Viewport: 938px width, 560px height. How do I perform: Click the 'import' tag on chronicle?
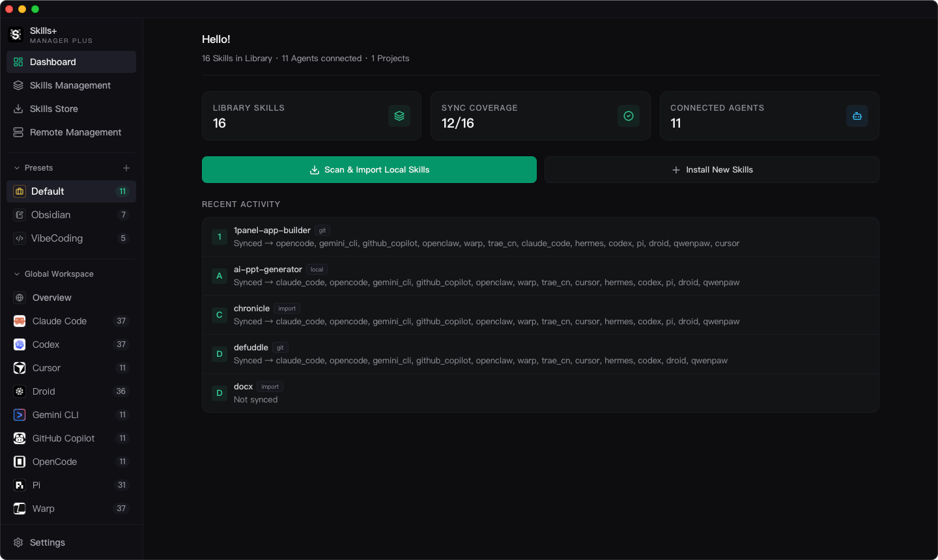[x=287, y=309]
